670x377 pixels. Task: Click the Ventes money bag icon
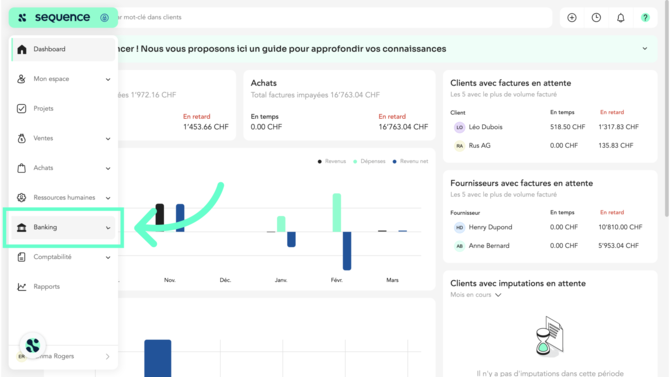21,138
